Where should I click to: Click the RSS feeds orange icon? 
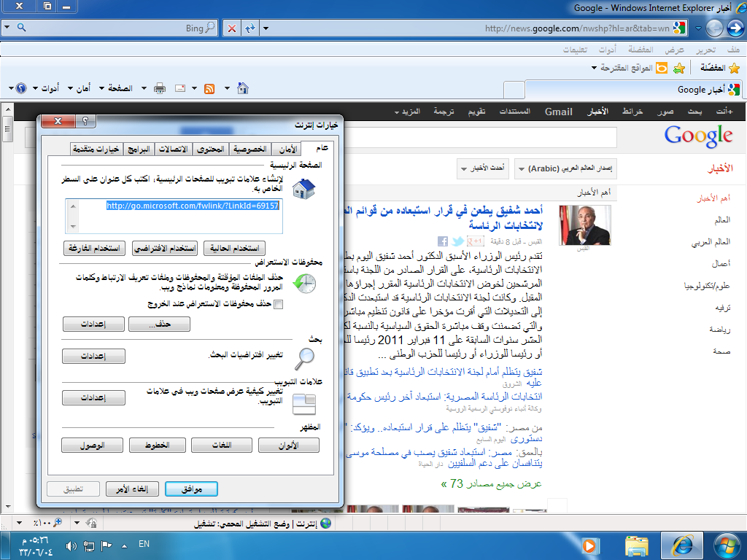point(209,88)
